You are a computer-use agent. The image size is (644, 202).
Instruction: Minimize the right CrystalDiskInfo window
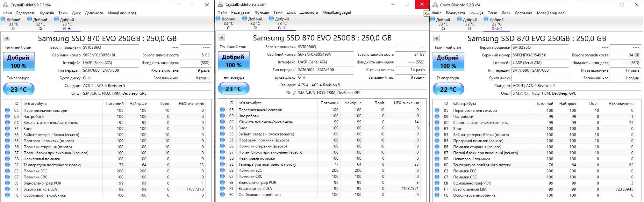608,5
